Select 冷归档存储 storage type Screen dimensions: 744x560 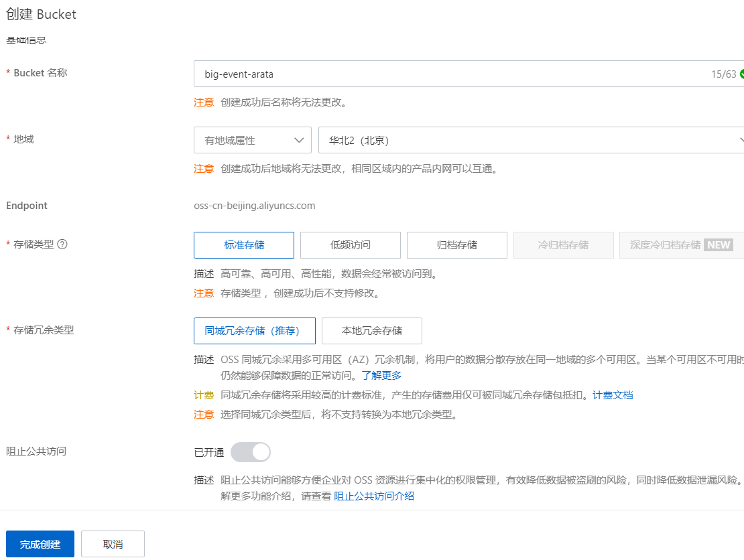pyautogui.click(x=563, y=244)
